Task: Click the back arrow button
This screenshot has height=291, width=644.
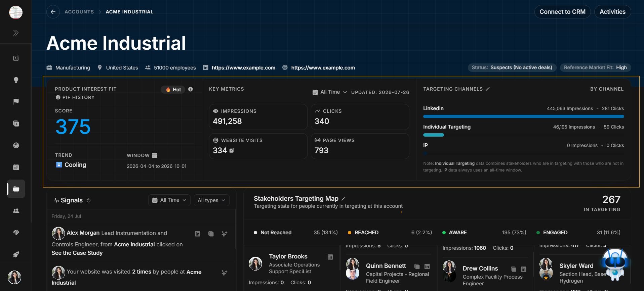Action: 53,12
